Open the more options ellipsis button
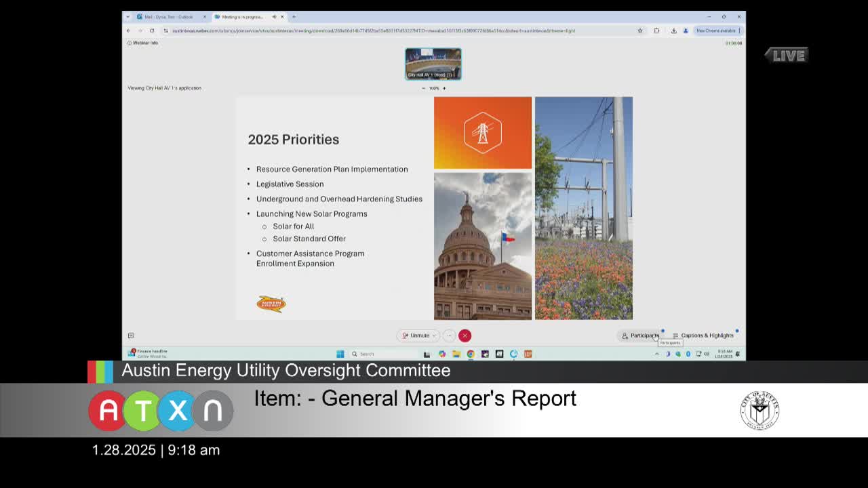Viewport: 868px width, 488px height. [449, 335]
